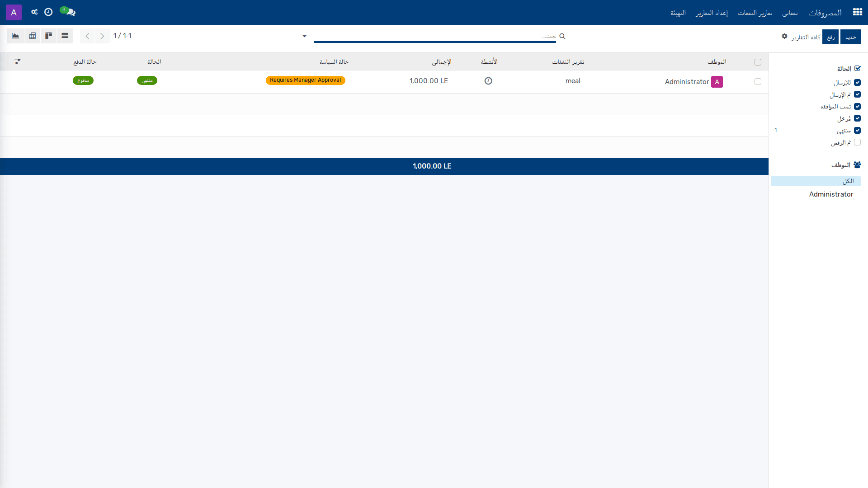This screenshot has width=868, height=488.
Task: Click the جديد button
Action: pos(850,37)
